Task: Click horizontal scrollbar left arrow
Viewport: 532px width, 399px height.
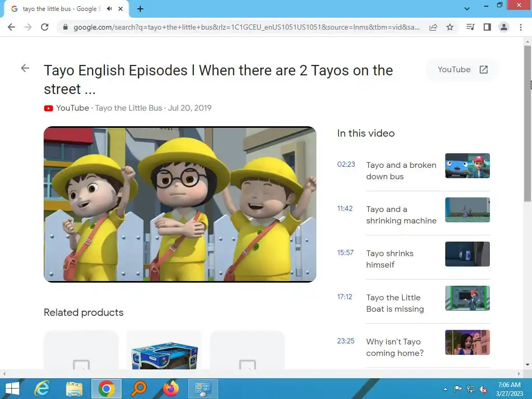Action: point(4,374)
